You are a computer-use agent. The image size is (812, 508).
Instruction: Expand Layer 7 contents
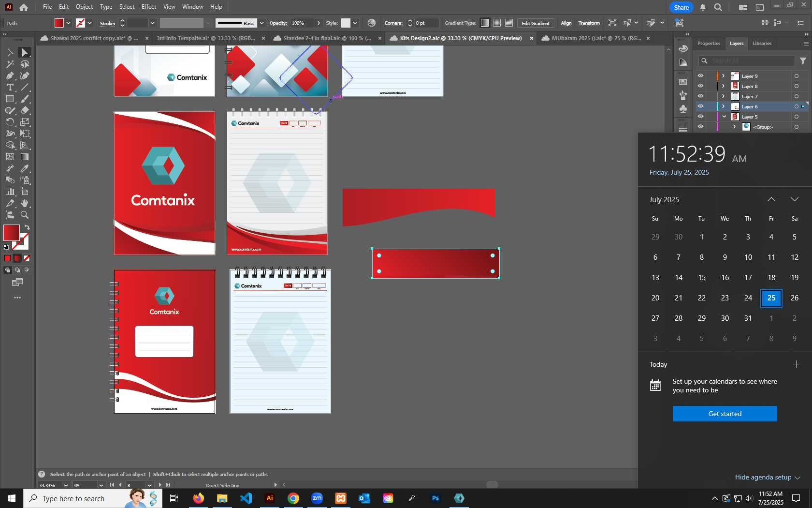point(724,96)
